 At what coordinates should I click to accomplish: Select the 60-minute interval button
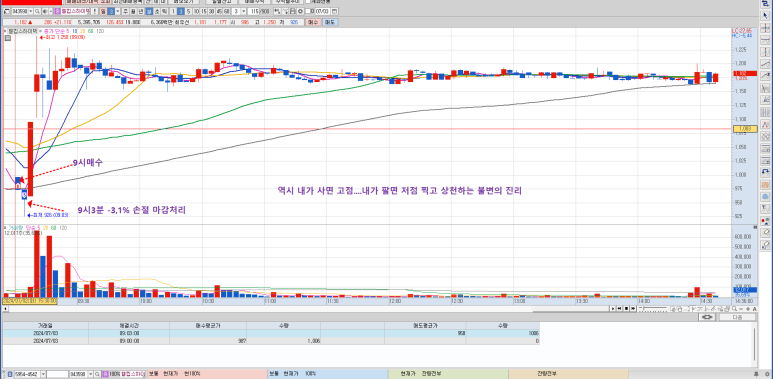[x=227, y=11]
